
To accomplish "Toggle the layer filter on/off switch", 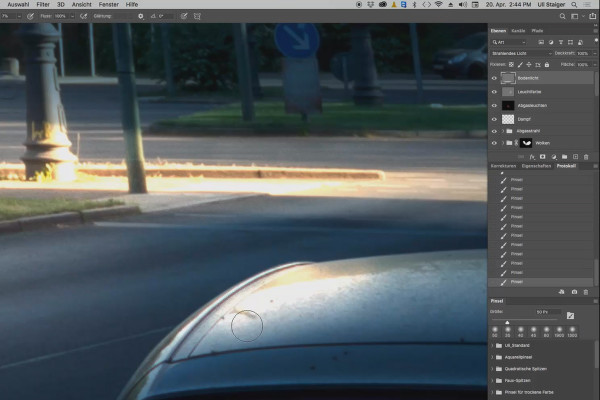I will tap(596, 41).
